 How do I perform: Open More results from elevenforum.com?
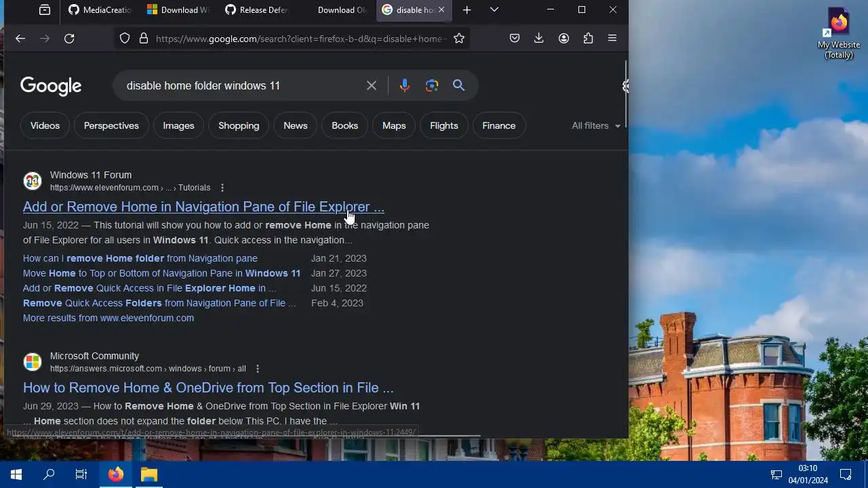click(108, 318)
